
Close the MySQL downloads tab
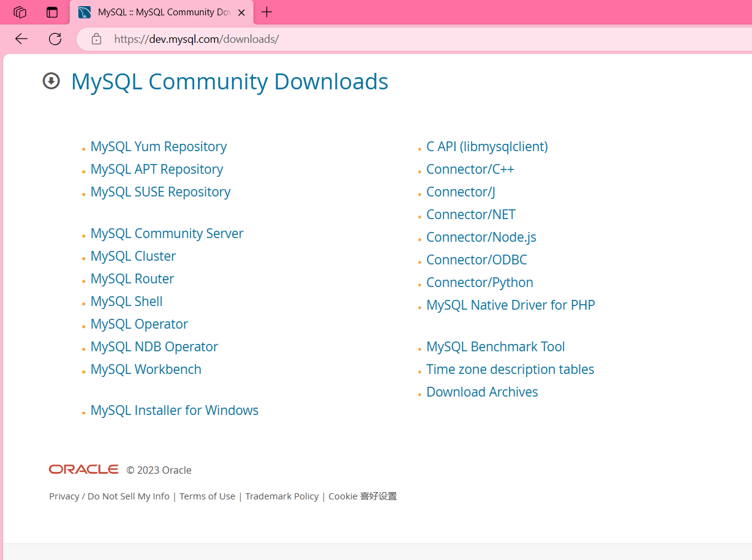[x=241, y=12]
